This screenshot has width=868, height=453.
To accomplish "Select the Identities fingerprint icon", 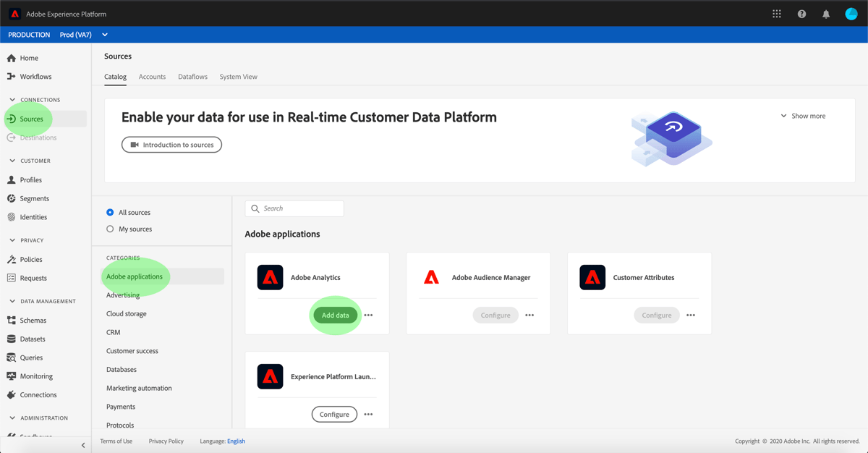I will [x=12, y=216].
